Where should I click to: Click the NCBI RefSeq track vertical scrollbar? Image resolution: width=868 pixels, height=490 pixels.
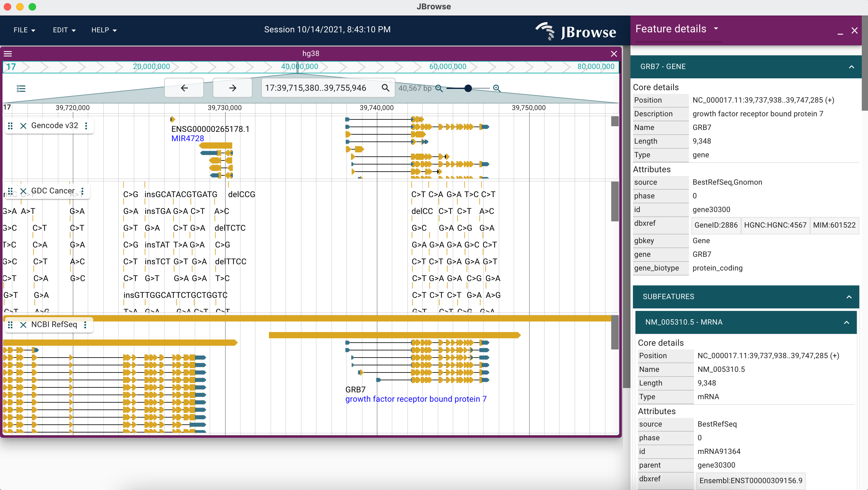coord(615,332)
